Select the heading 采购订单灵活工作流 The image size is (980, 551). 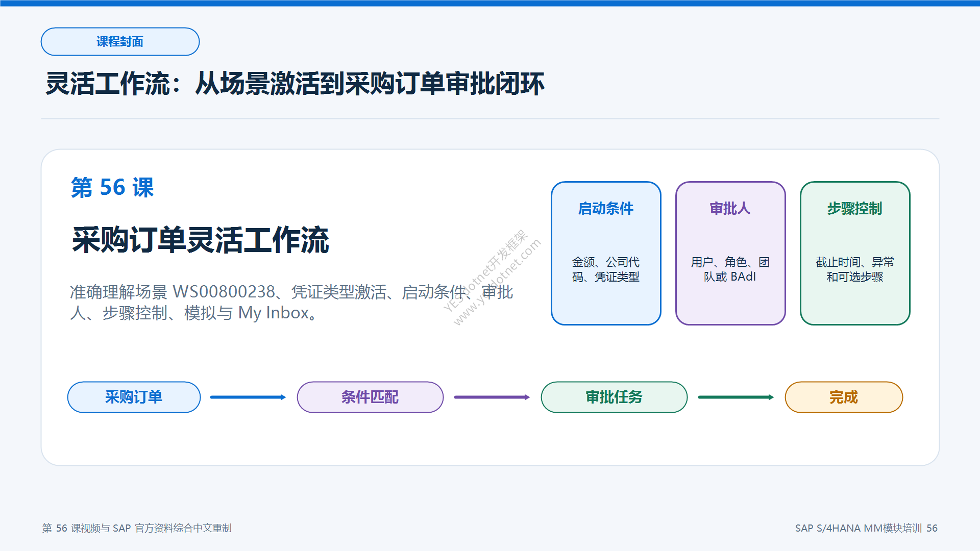click(201, 240)
